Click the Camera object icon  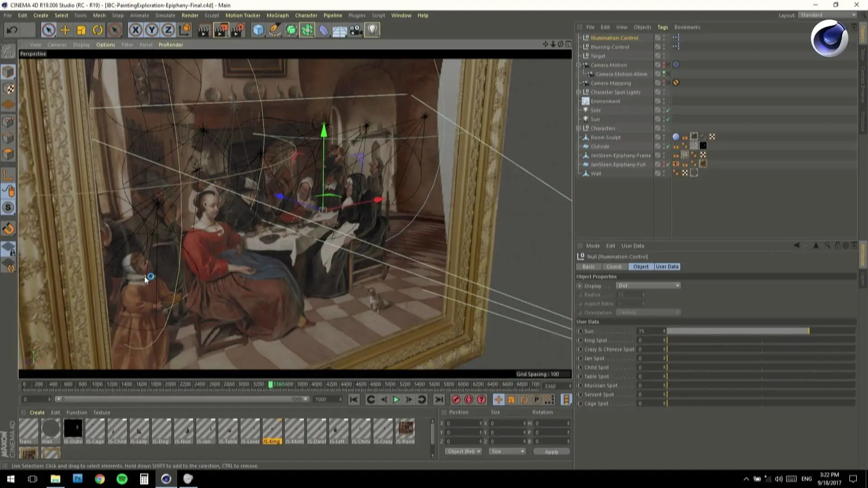(x=356, y=30)
